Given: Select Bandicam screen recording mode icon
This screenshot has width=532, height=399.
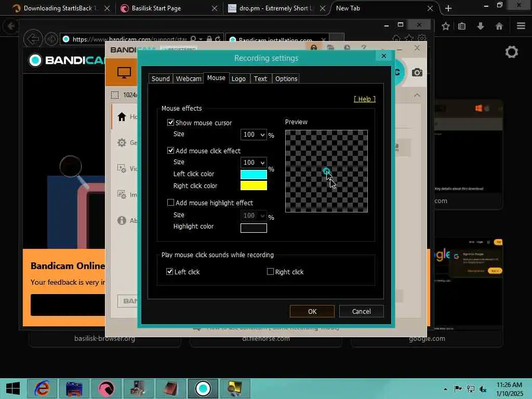Looking at the screenshot, I should coord(124,72).
